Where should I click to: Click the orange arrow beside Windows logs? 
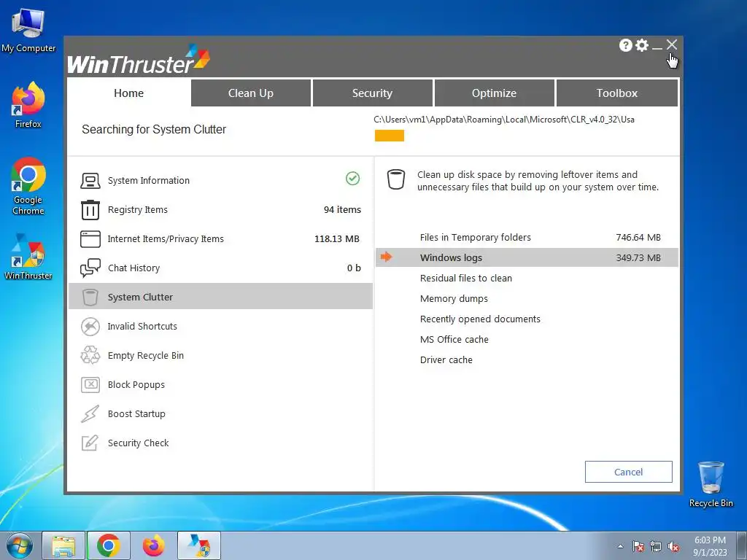pyautogui.click(x=387, y=257)
